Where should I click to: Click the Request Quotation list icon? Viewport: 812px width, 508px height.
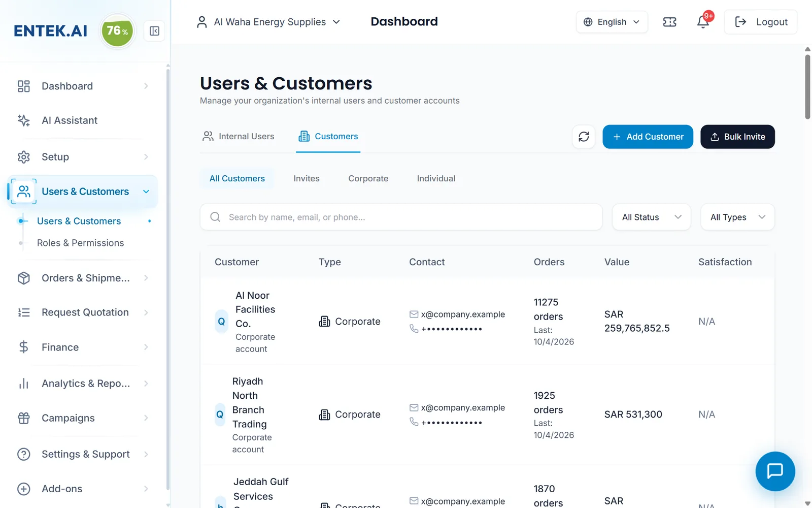click(24, 312)
